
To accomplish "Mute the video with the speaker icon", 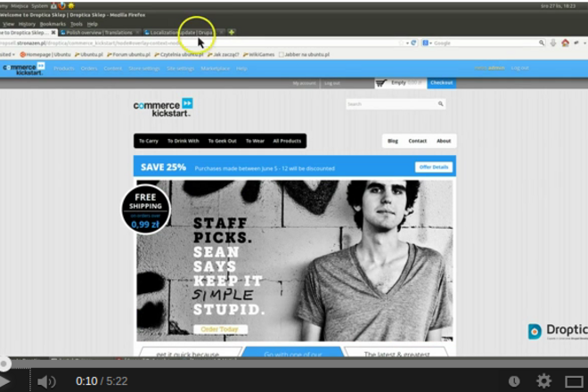I will tap(46, 381).
